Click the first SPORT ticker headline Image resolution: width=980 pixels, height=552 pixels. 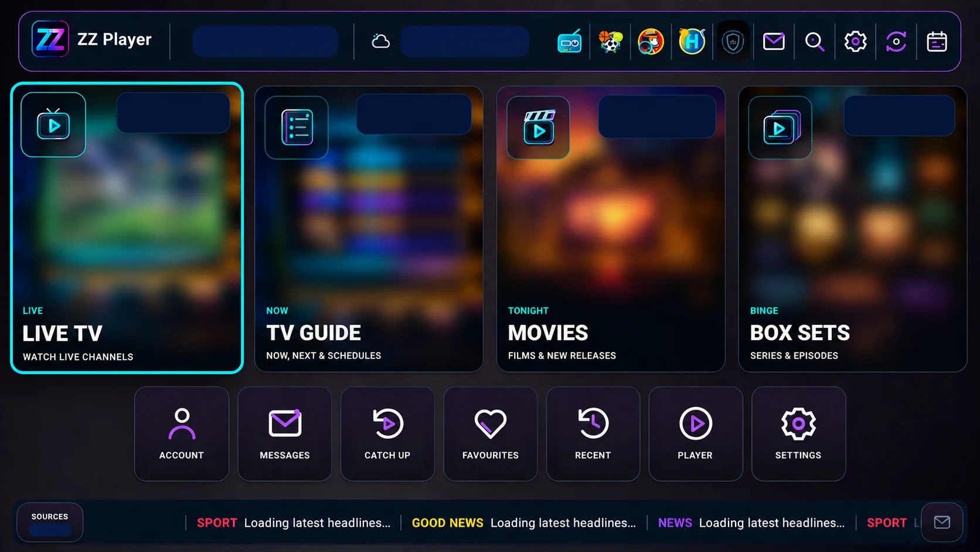[294, 523]
